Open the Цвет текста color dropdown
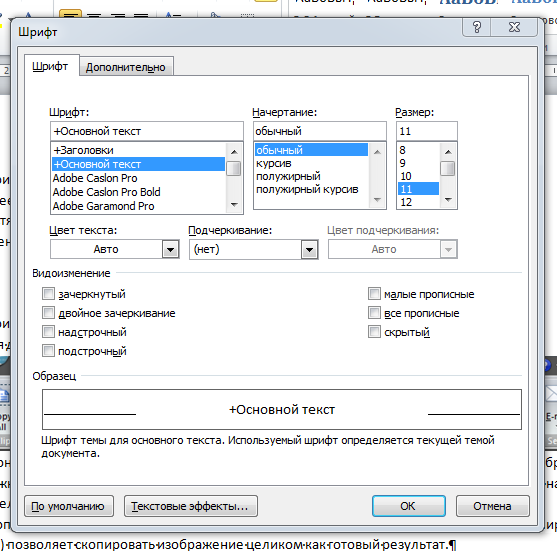Screen dimensions: 558x551 pos(170,250)
